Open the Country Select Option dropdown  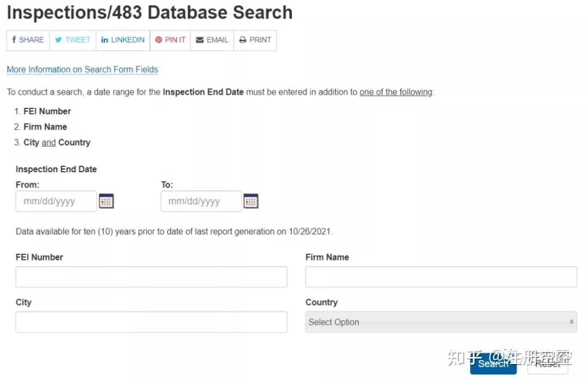pos(440,322)
